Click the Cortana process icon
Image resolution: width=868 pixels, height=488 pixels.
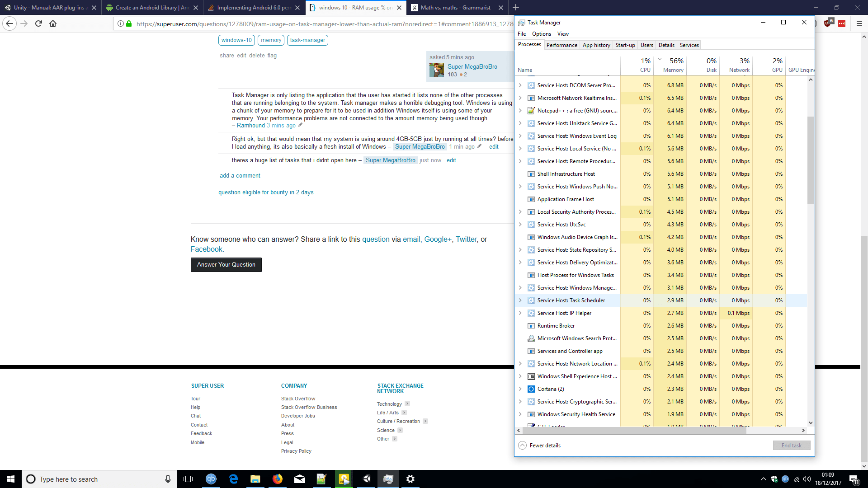(531, 389)
